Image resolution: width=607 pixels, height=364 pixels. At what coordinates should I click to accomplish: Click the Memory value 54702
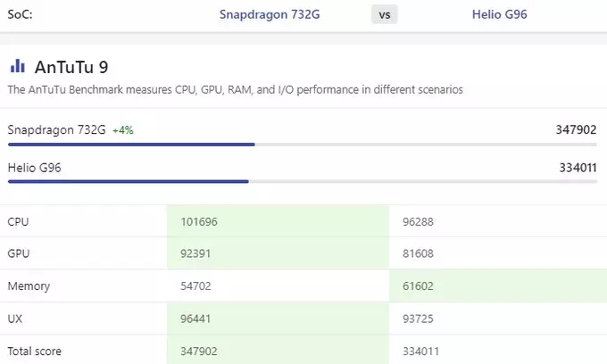(x=195, y=286)
